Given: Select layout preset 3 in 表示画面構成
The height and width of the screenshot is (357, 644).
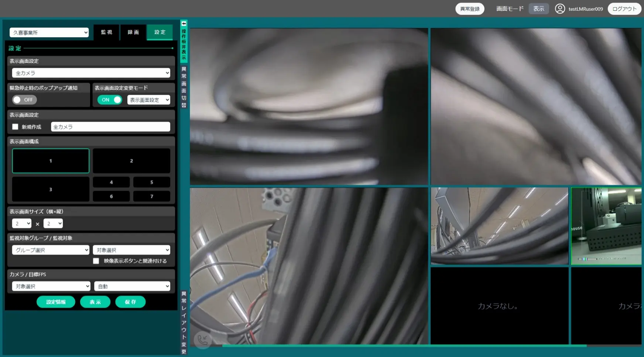Looking at the screenshot, I should pos(51,189).
